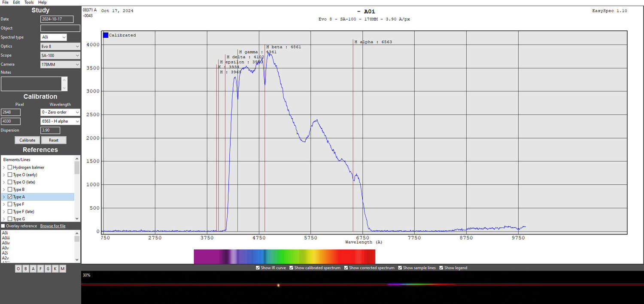Click the M spectral class button
The width and height of the screenshot is (644, 304).
pyautogui.click(x=63, y=269)
